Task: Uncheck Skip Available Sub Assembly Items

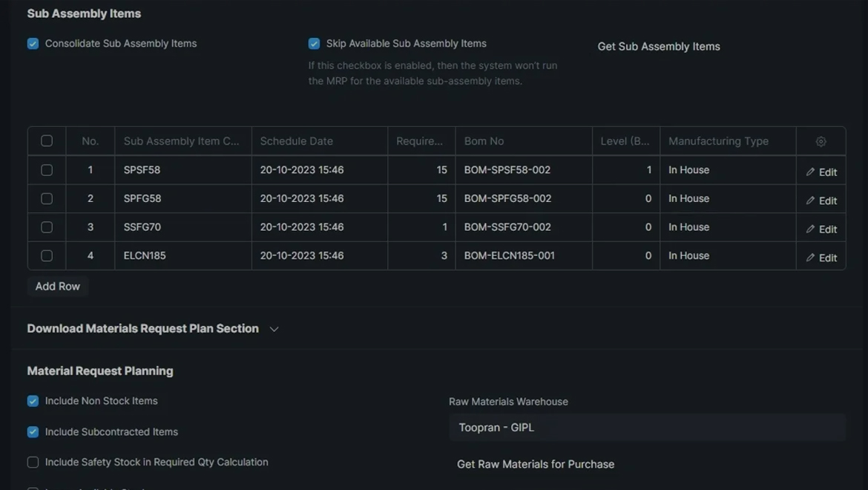Action: pyautogui.click(x=315, y=44)
